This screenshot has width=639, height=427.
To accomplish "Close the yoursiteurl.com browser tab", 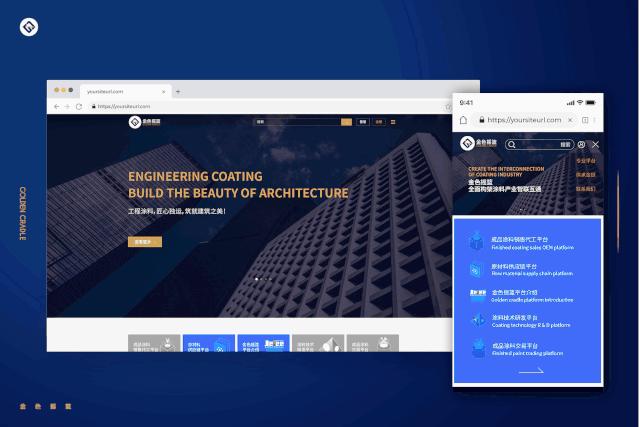I will pyautogui.click(x=163, y=92).
